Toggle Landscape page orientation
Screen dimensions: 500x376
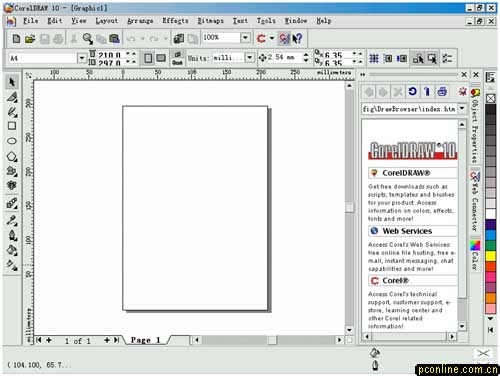(161, 58)
